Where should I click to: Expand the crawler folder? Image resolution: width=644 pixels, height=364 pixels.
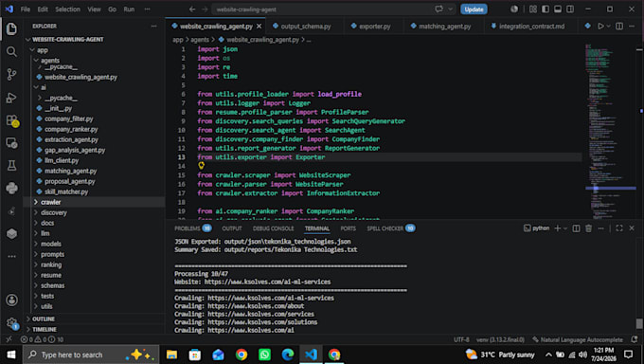coord(51,202)
